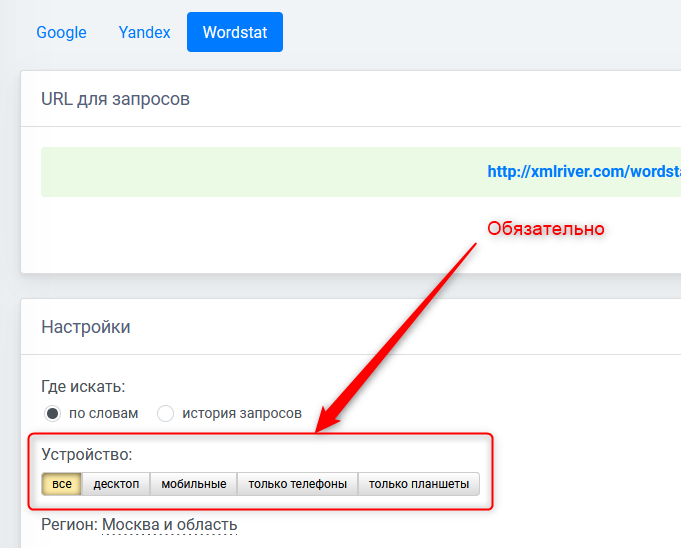The width and height of the screenshot is (681, 548).
Task: Click the "Устройство:" label
Action: (87, 454)
